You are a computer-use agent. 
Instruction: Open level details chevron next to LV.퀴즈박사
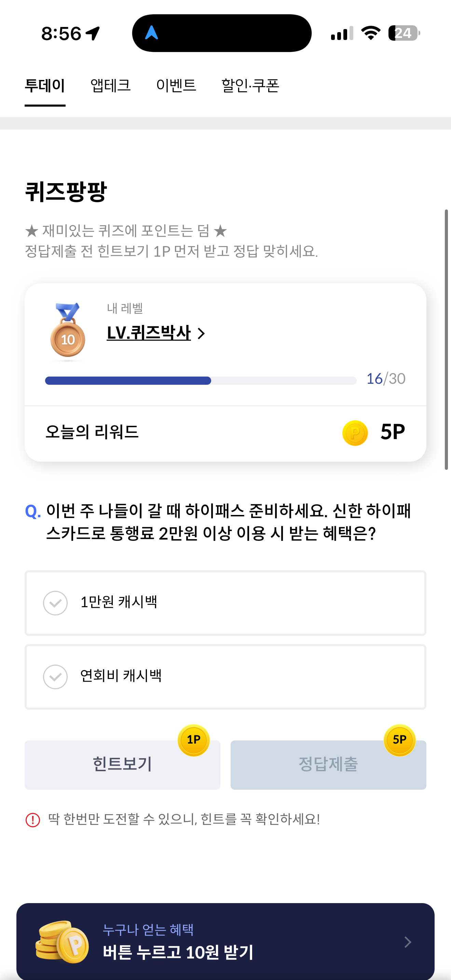point(201,334)
